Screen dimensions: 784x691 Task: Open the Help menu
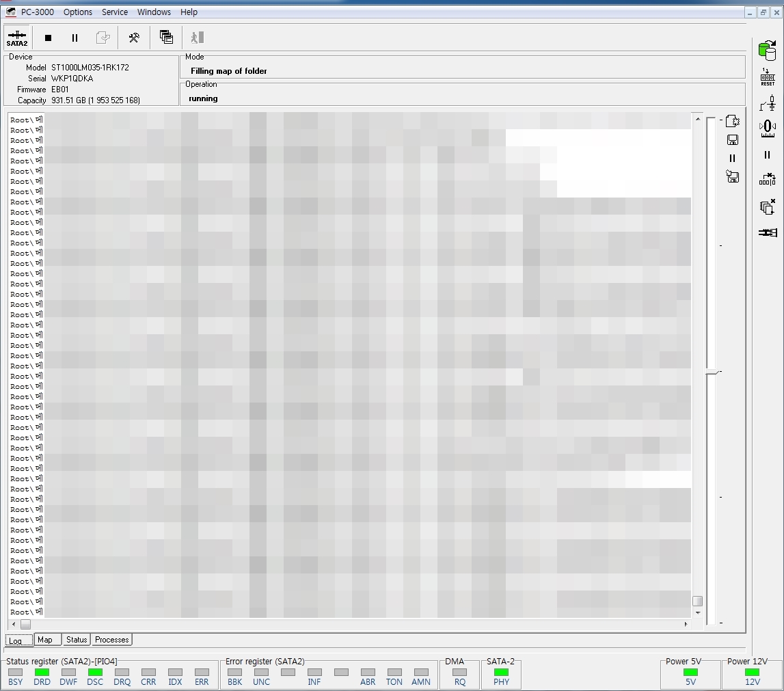[189, 12]
